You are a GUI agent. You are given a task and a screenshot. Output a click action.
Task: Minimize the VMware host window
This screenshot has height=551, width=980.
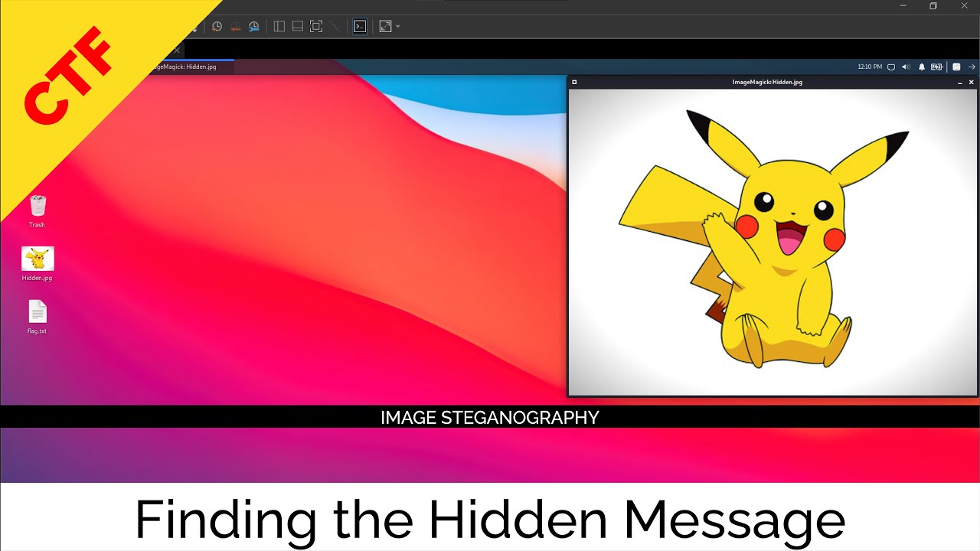[x=903, y=5]
